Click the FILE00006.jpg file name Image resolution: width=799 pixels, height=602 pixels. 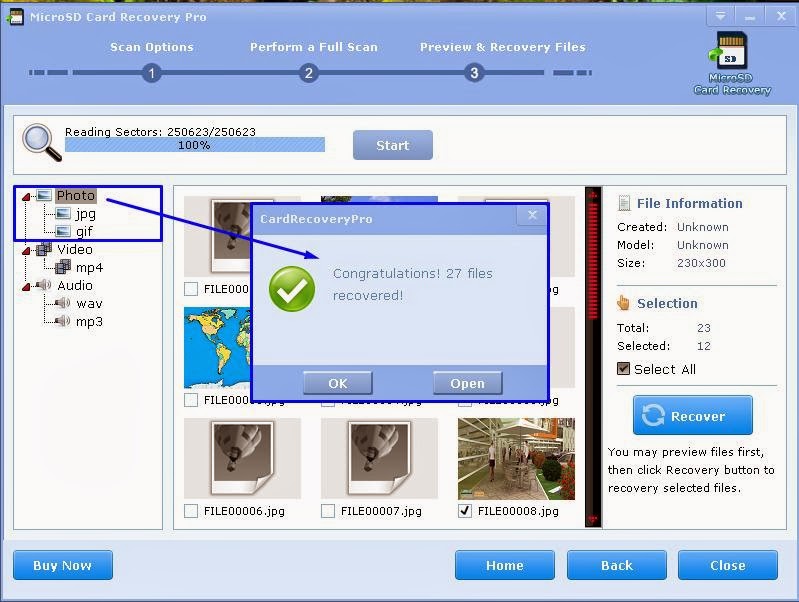click(244, 511)
